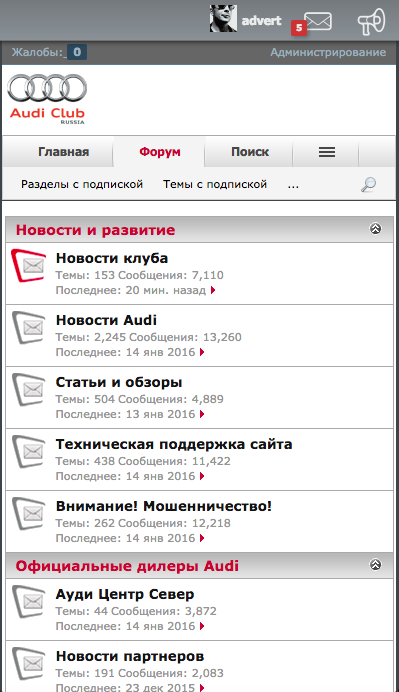This screenshot has height=692, width=399.
Task: Go to last post in Ауди Центр Север
Action: point(202,626)
